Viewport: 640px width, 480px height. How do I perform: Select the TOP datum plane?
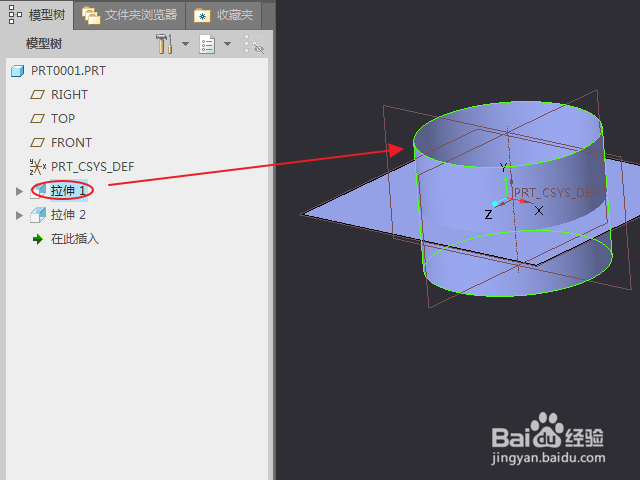click(x=63, y=119)
